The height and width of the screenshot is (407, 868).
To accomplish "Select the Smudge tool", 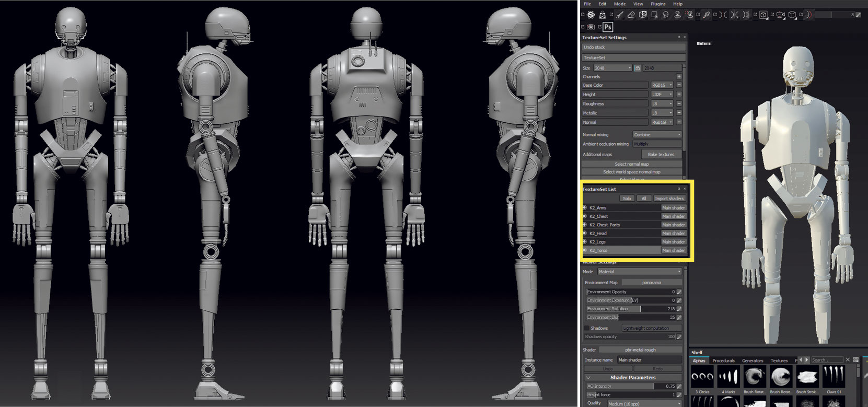I will click(665, 15).
